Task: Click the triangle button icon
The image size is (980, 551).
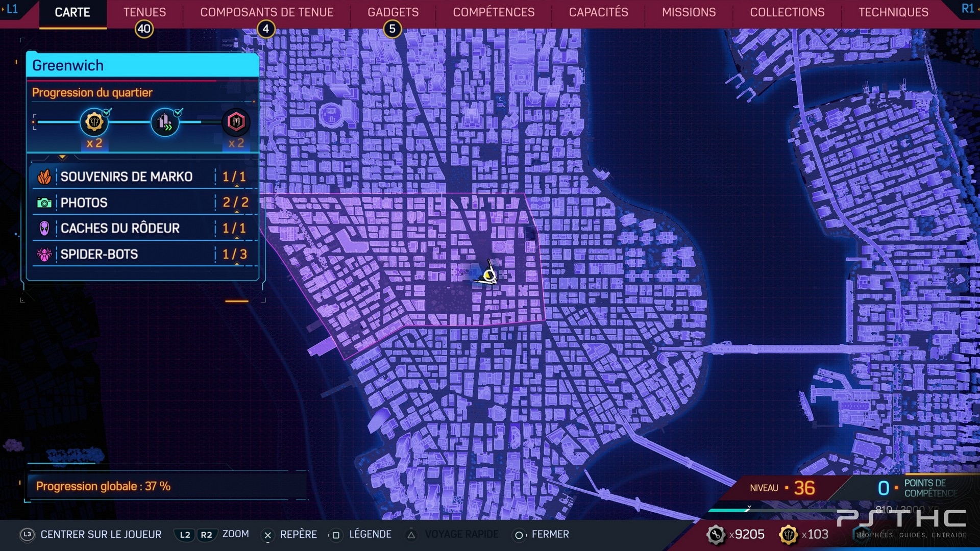Action: coord(411,535)
